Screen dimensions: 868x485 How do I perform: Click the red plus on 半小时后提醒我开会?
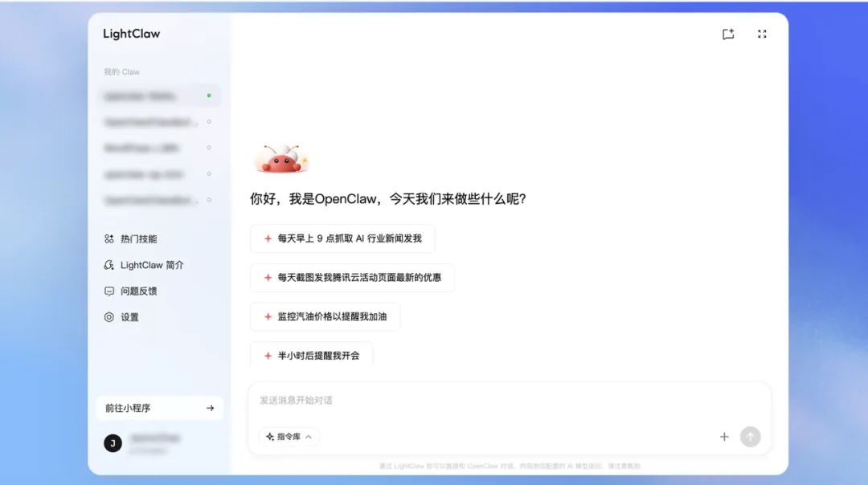point(268,356)
